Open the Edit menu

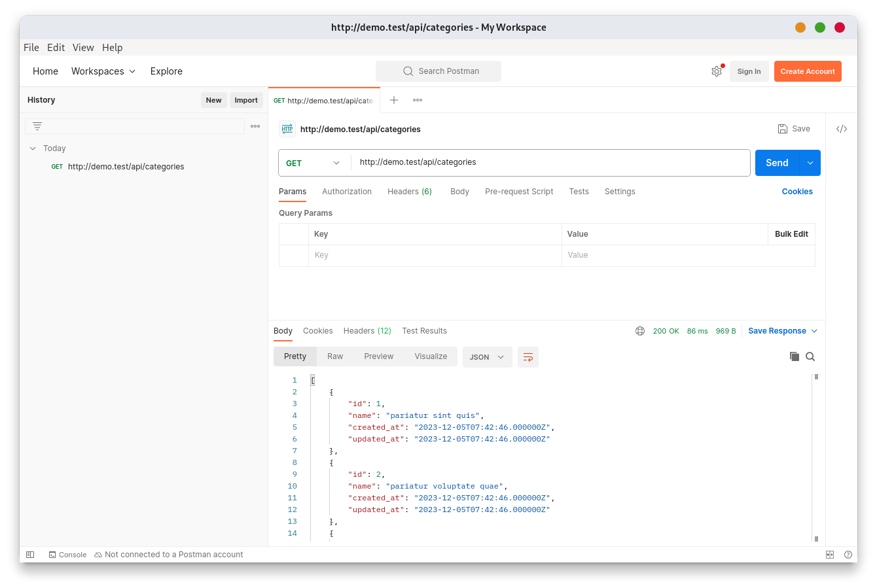click(56, 48)
